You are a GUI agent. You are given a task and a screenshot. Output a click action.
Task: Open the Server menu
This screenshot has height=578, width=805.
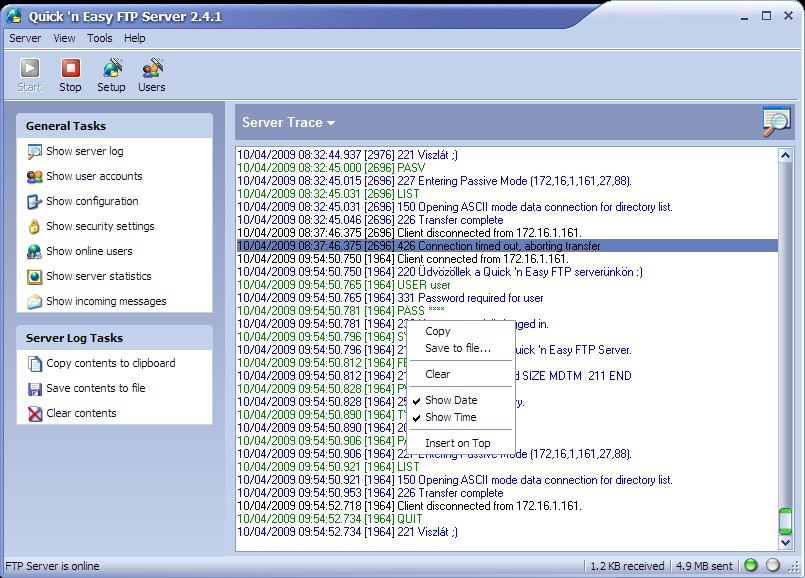tap(25, 38)
